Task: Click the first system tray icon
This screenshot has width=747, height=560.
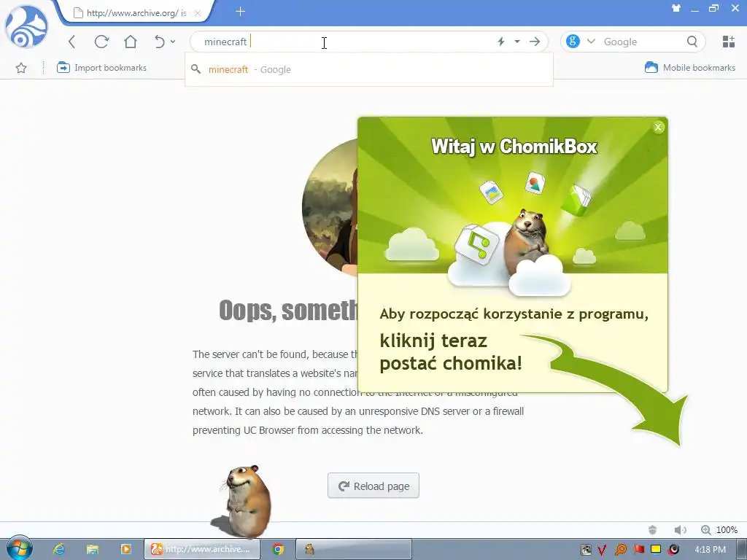Action: [x=586, y=550]
